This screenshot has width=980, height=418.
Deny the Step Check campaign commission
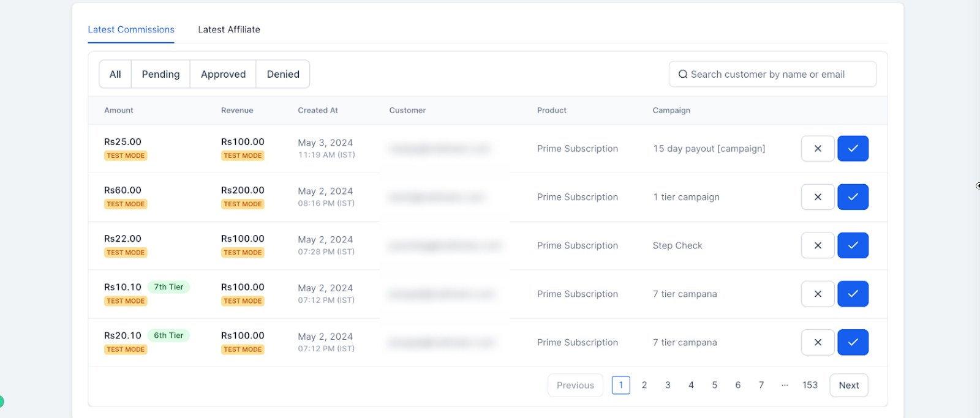(818, 245)
